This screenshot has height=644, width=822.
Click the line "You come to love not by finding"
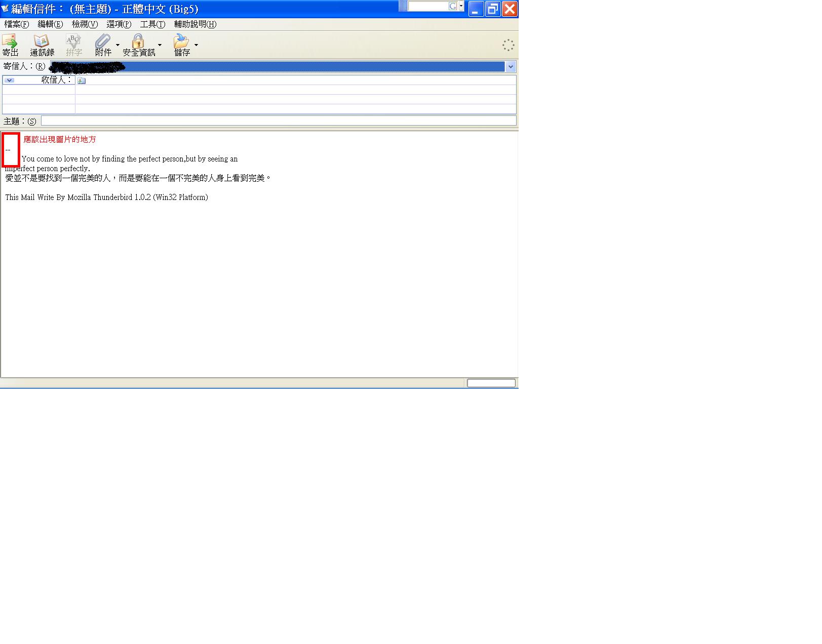[130, 159]
